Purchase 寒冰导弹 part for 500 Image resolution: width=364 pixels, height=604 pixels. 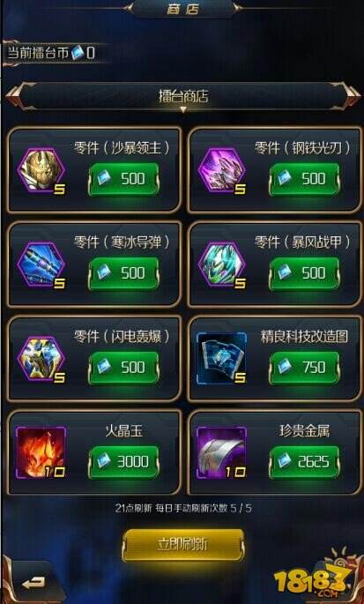click(x=123, y=273)
